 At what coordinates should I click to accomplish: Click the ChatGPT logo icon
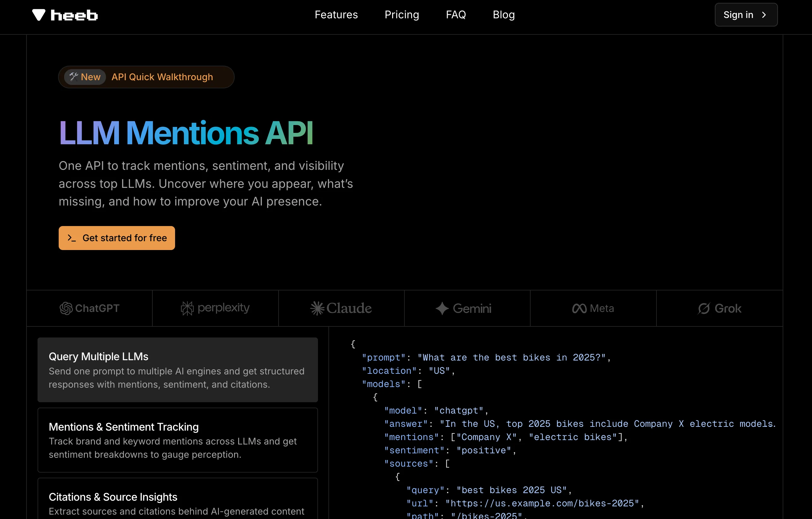66,308
